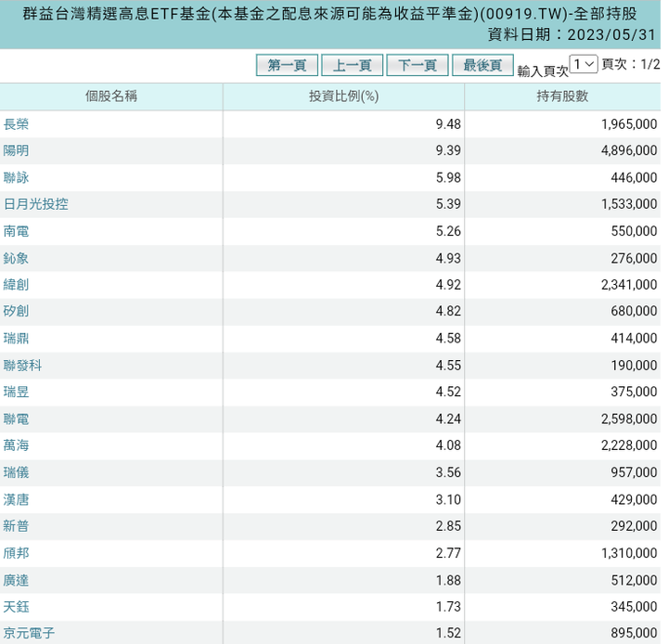The image size is (668, 644).
Task: Go to previous page with 上一頁
Action: pyautogui.click(x=352, y=65)
